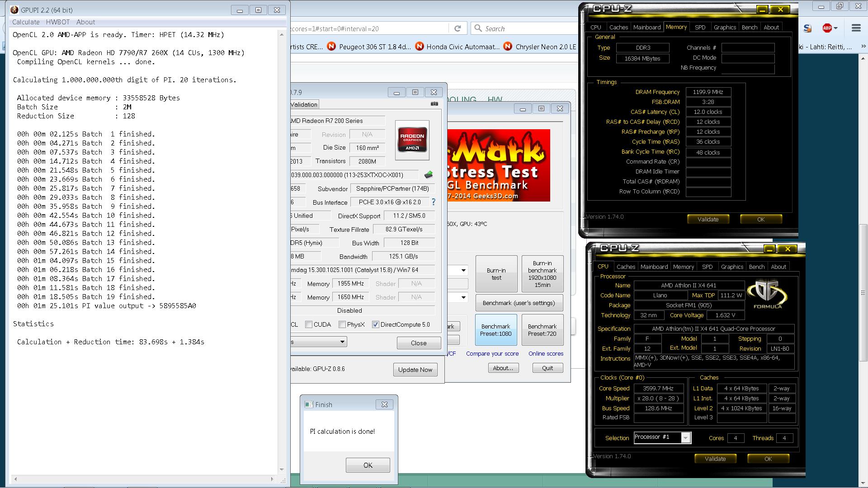Toggle the PhysX checkbox in GPU-Z
This screenshot has width=868, height=488.
(342, 324)
